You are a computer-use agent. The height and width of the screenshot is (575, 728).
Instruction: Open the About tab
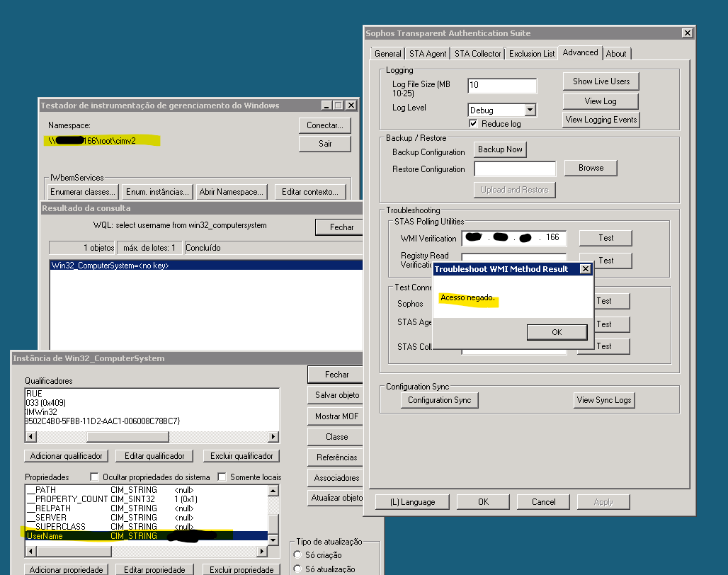[616, 54]
